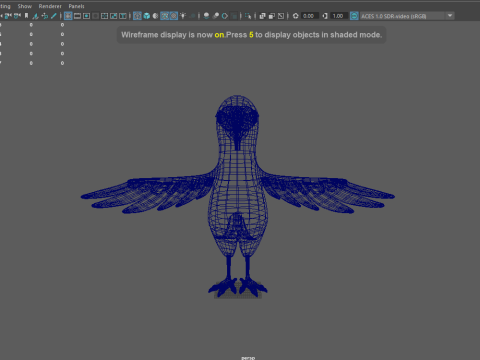The height and width of the screenshot is (360, 480).
Task: Toggle the Field Chart display
Action: [x=104, y=16]
